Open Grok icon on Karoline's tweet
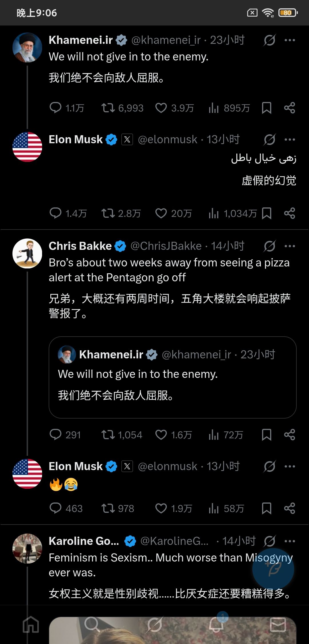 [x=270, y=541]
